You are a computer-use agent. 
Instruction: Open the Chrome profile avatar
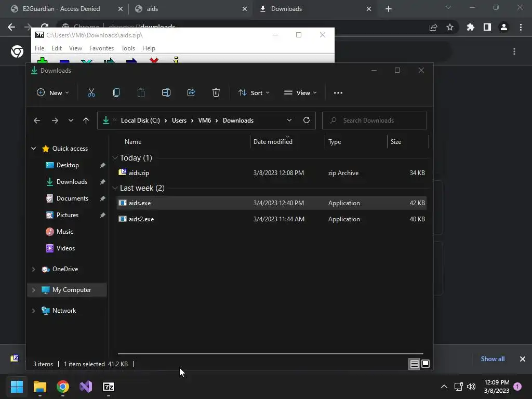[504, 27]
